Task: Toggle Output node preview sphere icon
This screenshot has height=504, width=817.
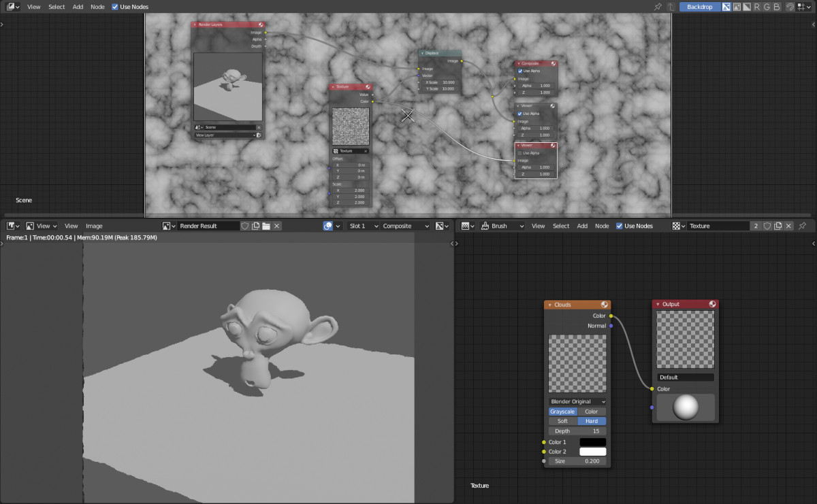Action: [712, 304]
